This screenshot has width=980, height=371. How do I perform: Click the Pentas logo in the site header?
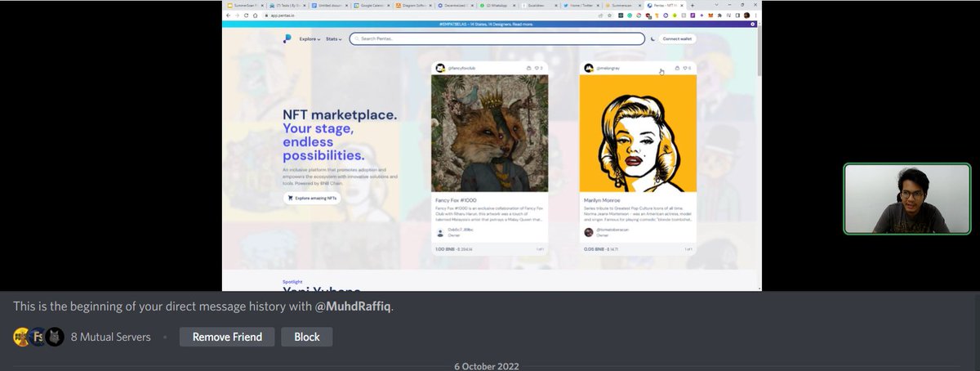[x=287, y=38]
